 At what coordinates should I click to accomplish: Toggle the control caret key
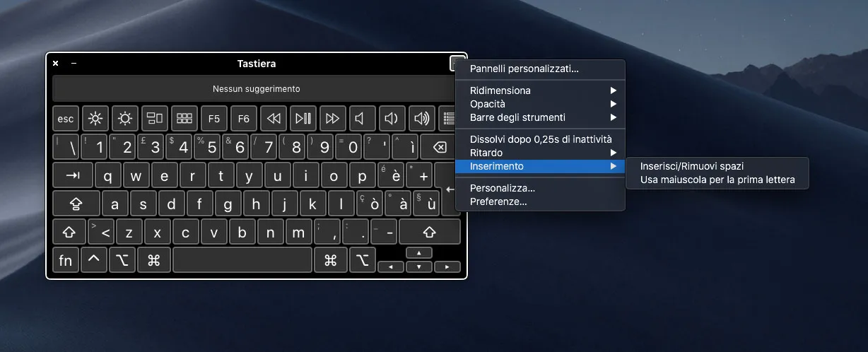94,260
